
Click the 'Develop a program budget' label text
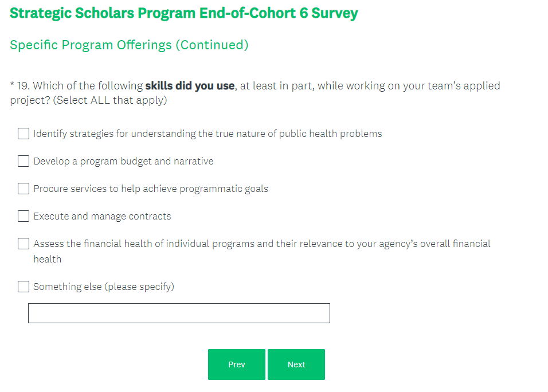tap(123, 161)
